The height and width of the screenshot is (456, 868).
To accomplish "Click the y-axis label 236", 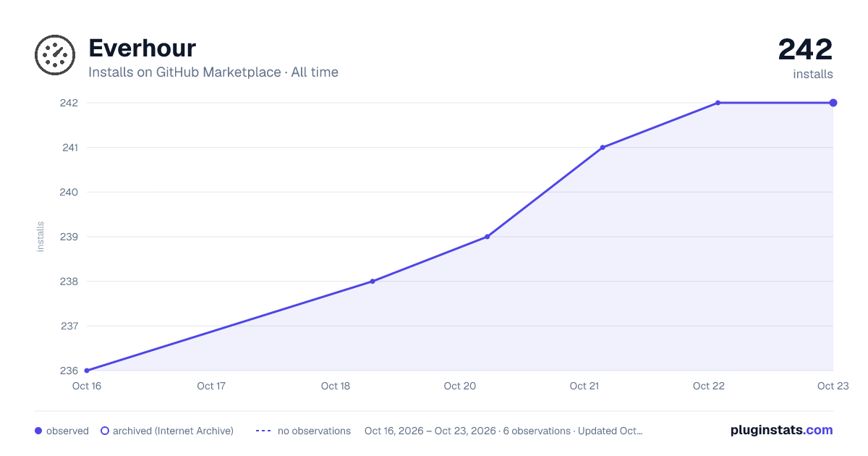I will tap(69, 371).
